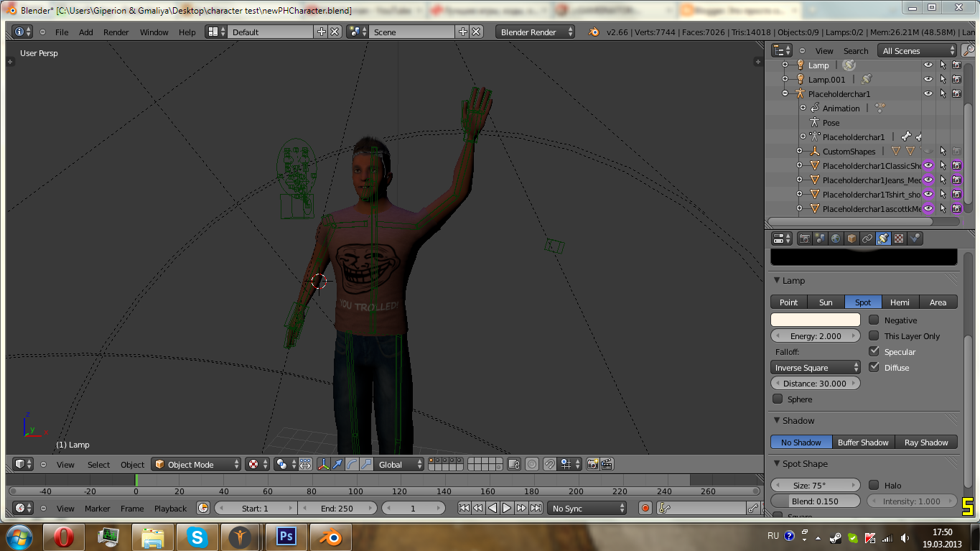
Task: Open the Physics properties tab icon
Action: click(915, 239)
